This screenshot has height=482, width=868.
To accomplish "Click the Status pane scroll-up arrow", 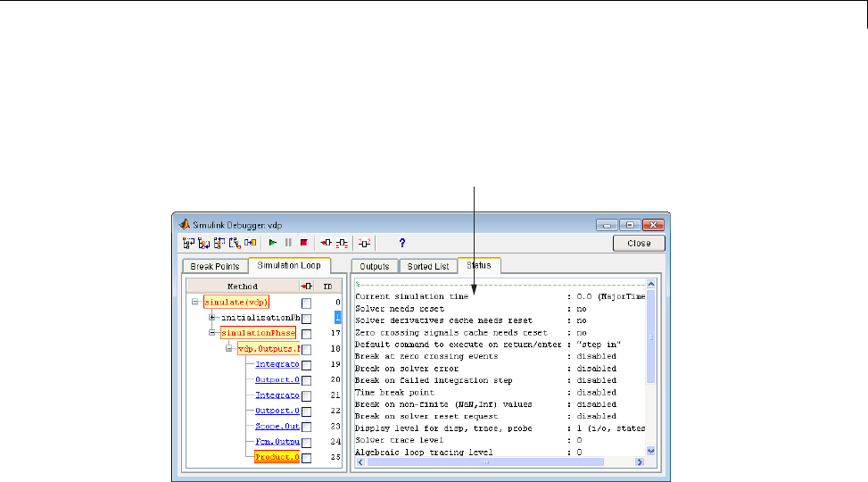I will coord(650,284).
